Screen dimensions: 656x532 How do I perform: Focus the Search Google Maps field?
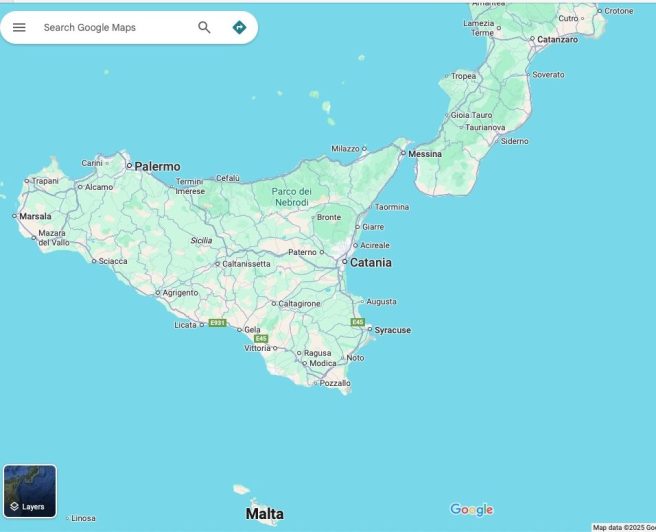click(110, 27)
